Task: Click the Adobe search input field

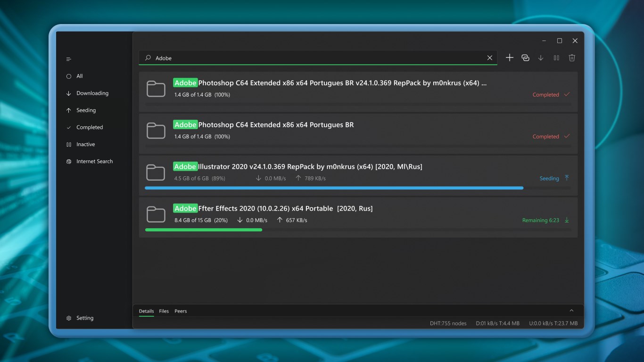Action: [318, 58]
